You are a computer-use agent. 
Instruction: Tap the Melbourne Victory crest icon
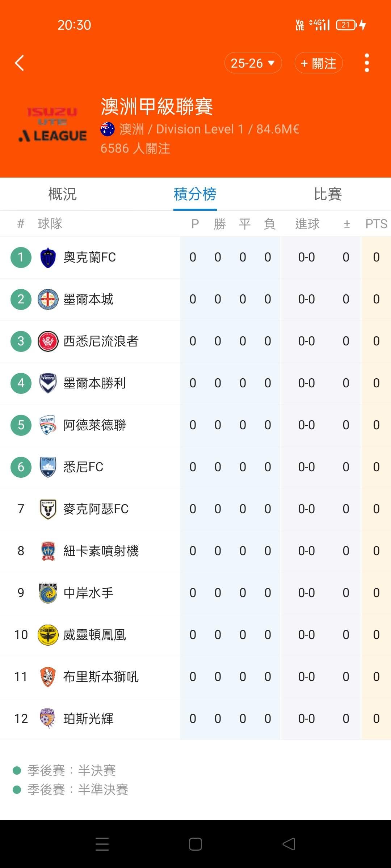coord(48,383)
